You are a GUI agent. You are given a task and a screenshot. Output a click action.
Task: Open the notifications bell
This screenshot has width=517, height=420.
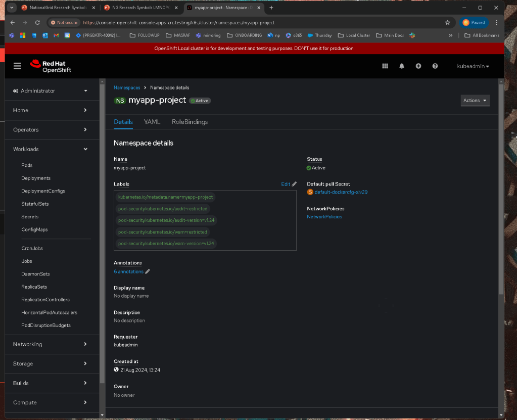tap(402, 66)
